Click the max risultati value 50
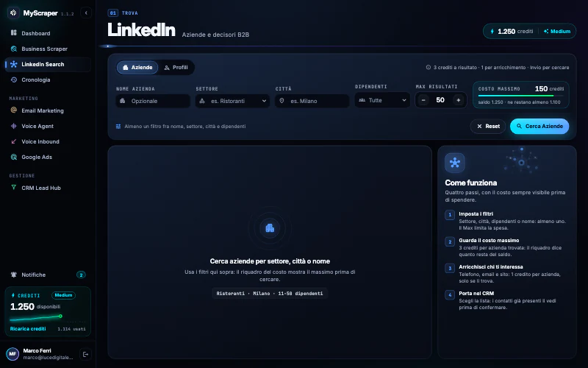The height and width of the screenshot is (368, 588). point(440,100)
